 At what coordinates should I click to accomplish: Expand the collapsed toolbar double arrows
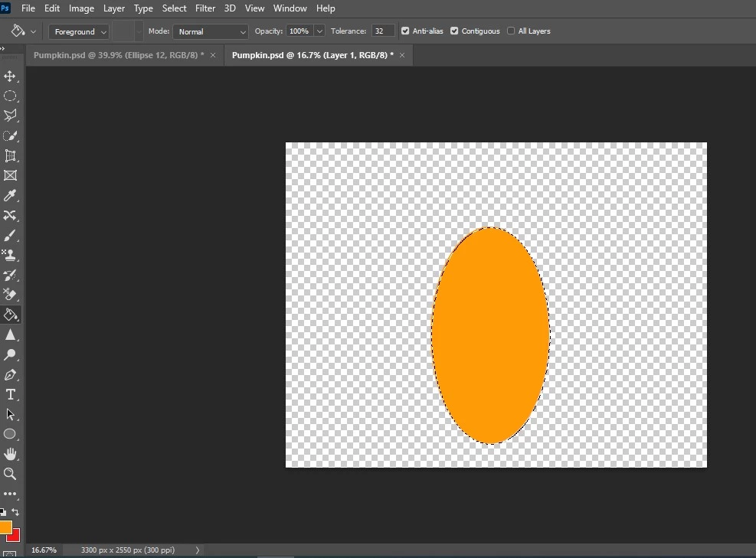click(x=2, y=49)
